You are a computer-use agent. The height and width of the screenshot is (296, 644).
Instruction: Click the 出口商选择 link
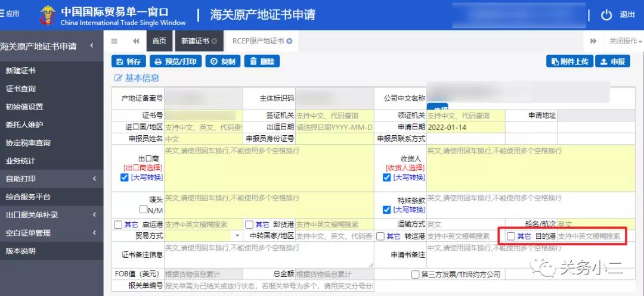(143, 168)
